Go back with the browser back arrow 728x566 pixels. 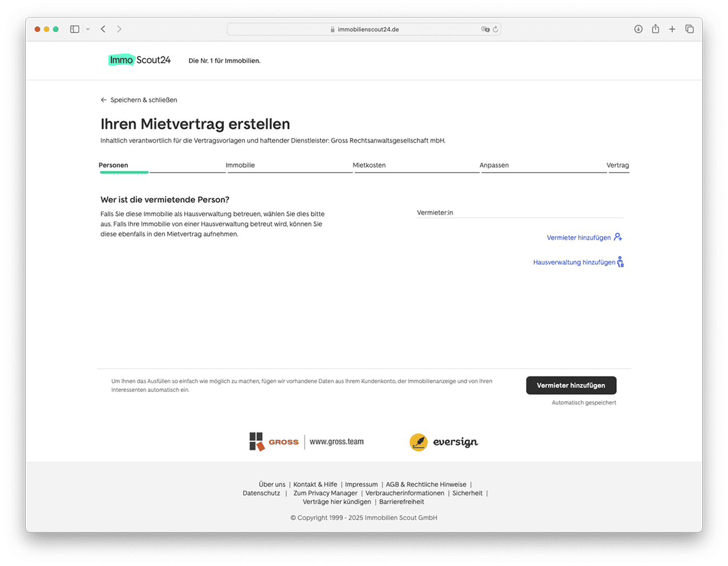click(103, 29)
